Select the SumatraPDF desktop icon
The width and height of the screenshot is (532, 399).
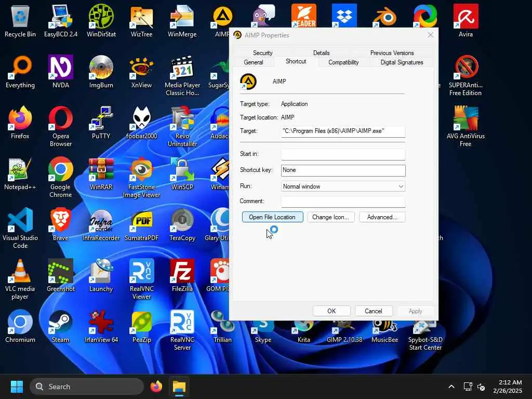point(141,224)
